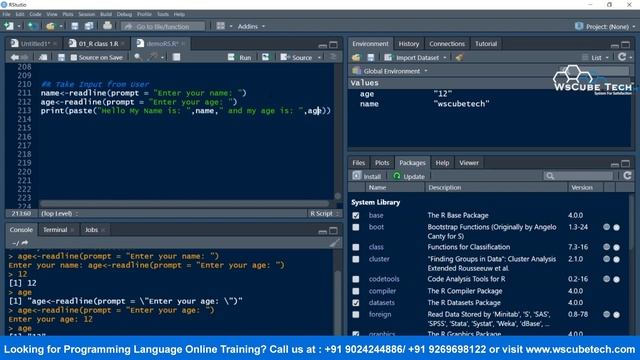Image resolution: width=640 pixels, height=360 pixels.
Task: Open the Plots tab
Action: coord(382,163)
